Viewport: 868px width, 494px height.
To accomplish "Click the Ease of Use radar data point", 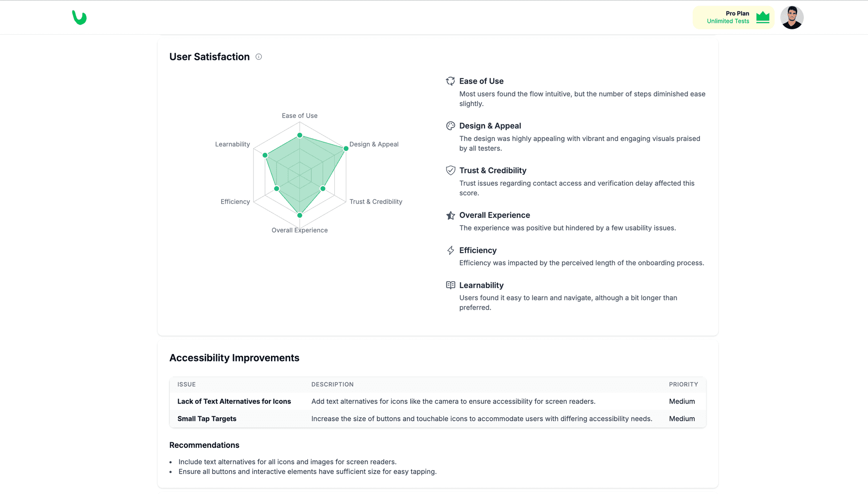I will [300, 135].
